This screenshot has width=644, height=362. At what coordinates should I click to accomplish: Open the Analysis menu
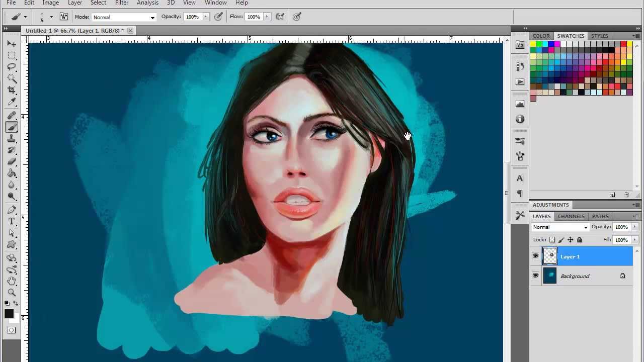pos(148,3)
